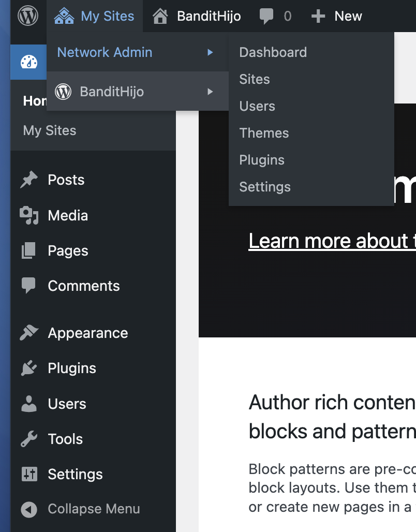This screenshot has height=532, width=416.
Task: Open the My Sites sidebar link
Action: (x=50, y=130)
